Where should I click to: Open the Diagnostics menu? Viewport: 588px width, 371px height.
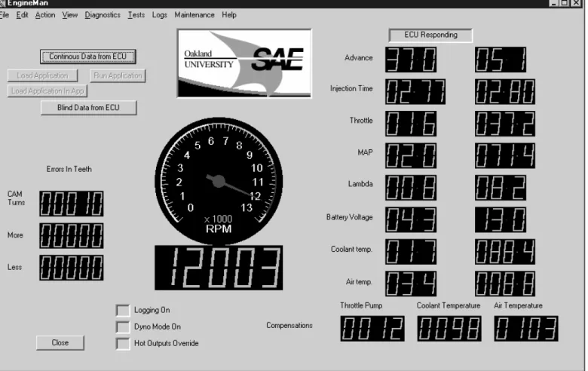103,15
